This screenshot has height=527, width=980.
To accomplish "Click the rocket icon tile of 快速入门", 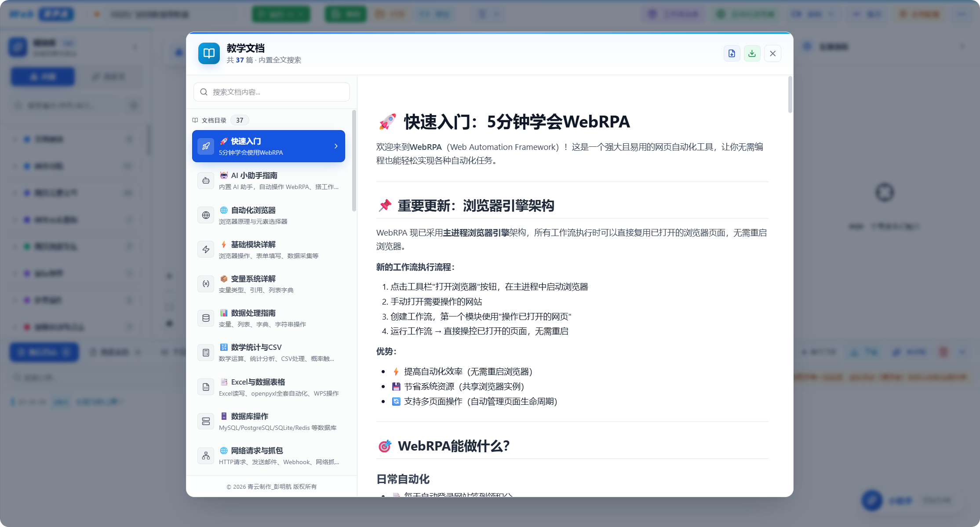I will [206, 146].
